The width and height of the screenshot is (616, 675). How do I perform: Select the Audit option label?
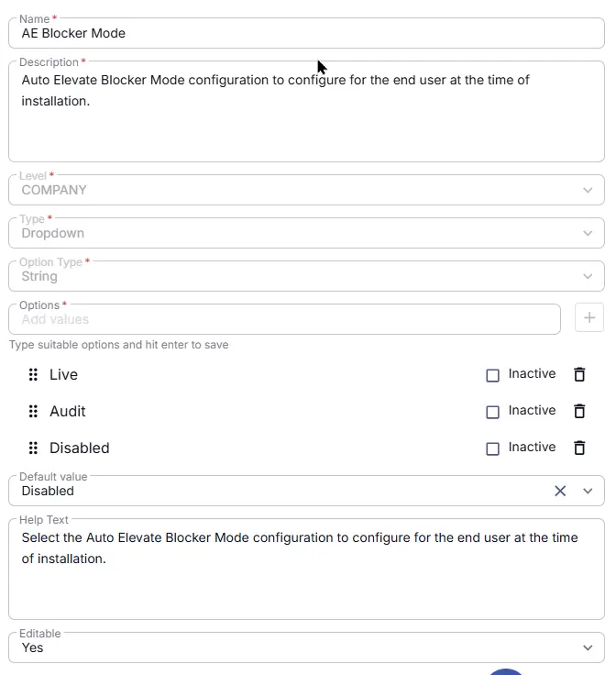(68, 412)
